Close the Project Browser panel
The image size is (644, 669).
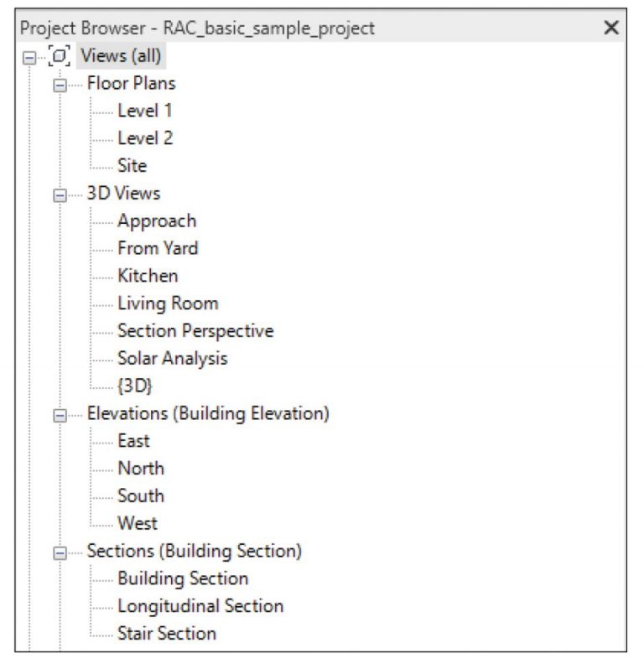[611, 29]
